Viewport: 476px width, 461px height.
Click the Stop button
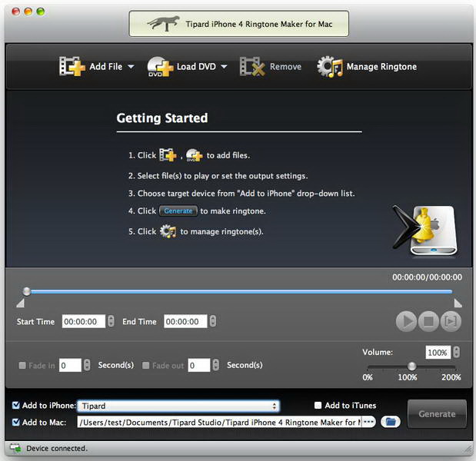click(x=428, y=321)
